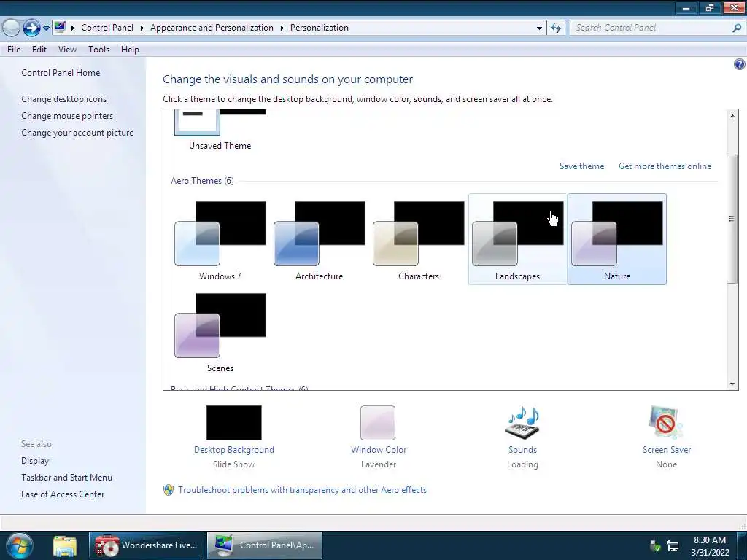Open Change mouse pointers link

[x=67, y=116]
